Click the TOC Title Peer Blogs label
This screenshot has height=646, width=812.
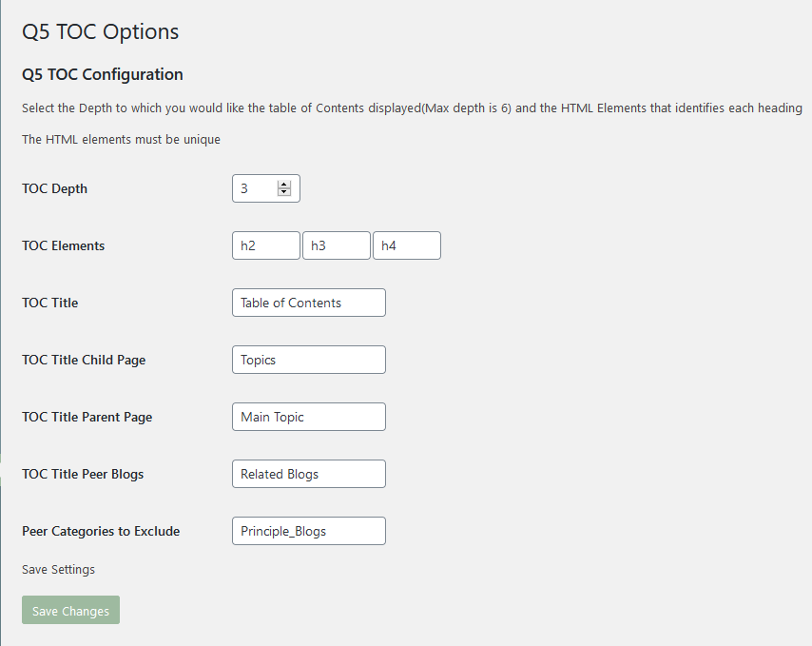tap(83, 474)
